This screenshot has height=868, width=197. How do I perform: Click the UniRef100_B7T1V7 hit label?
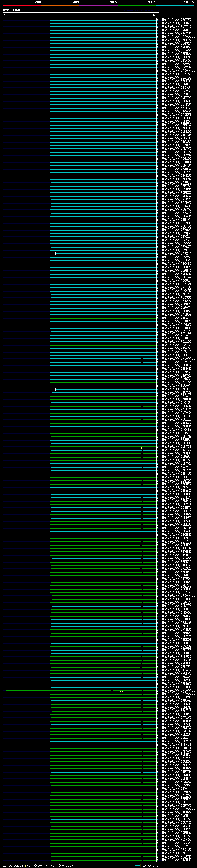177,717
